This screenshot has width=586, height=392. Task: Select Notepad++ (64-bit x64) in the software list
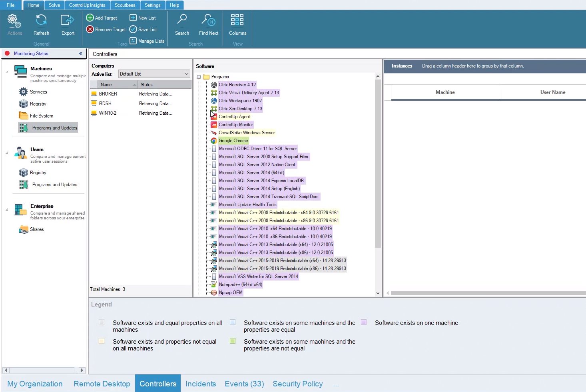[x=241, y=285]
